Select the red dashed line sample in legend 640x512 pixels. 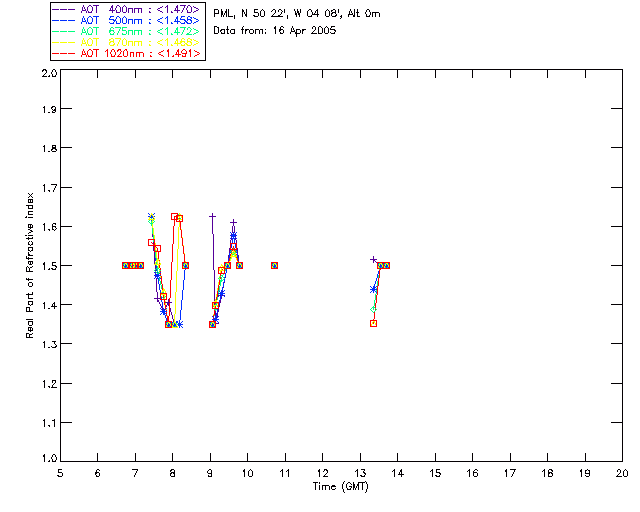click(64, 53)
